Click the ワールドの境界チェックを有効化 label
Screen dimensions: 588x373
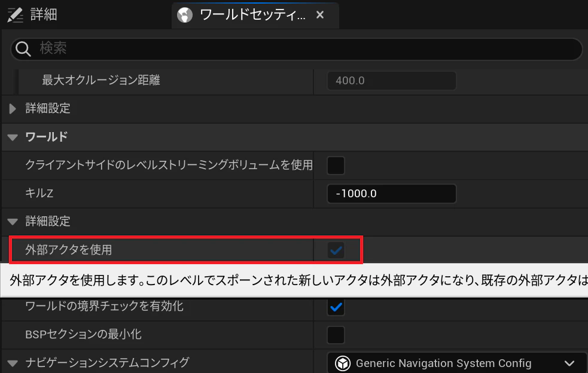[104, 306]
